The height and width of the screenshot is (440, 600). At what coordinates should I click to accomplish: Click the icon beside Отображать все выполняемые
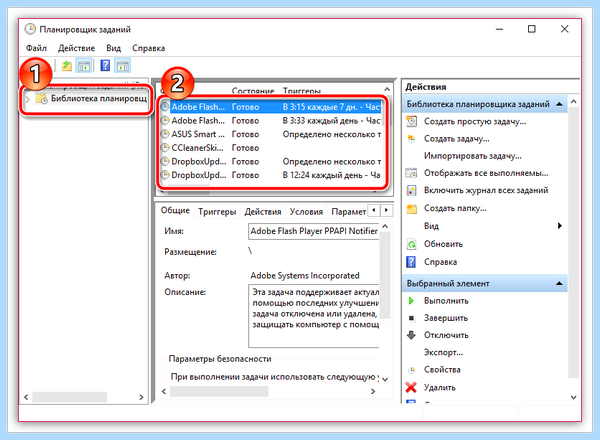point(411,173)
